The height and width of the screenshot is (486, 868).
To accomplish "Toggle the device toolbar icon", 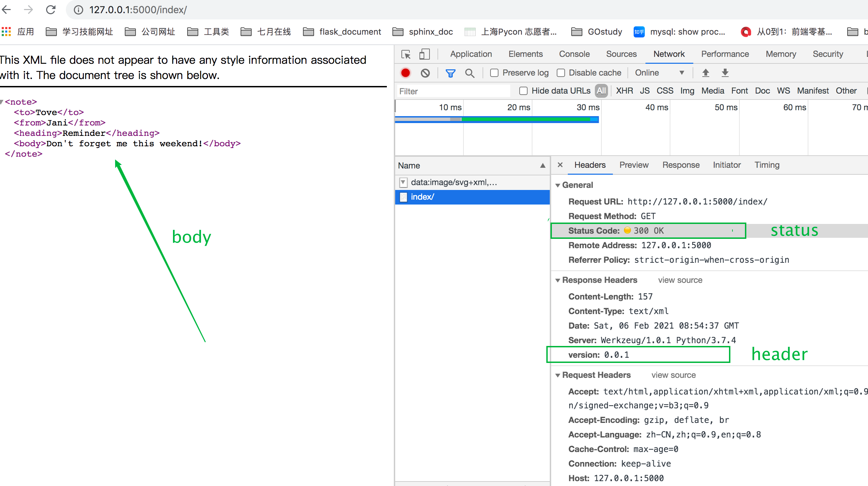I will click(424, 54).
